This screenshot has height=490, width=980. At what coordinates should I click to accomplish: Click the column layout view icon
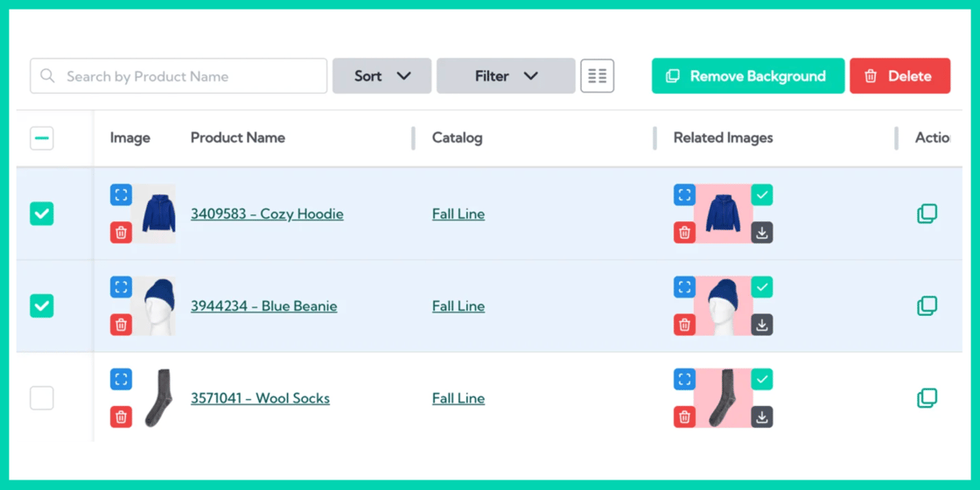click(x=597, y=76)
